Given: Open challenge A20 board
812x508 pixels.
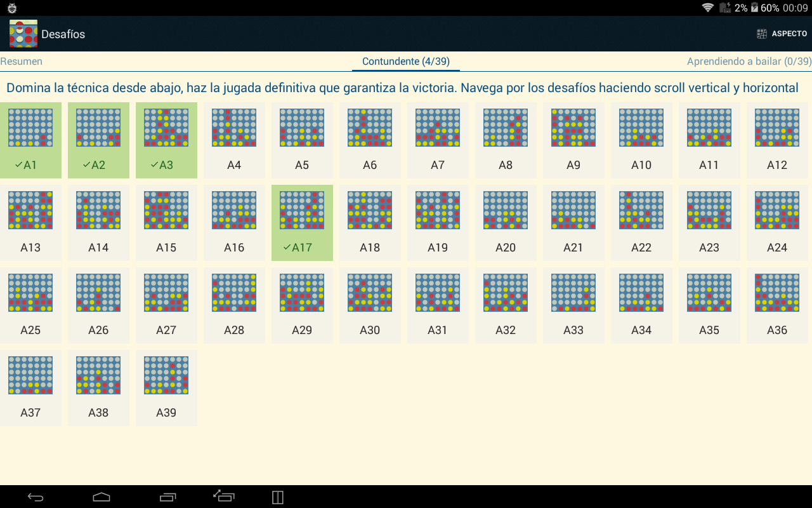Looking at the screenshot, I should click(506, 223).
